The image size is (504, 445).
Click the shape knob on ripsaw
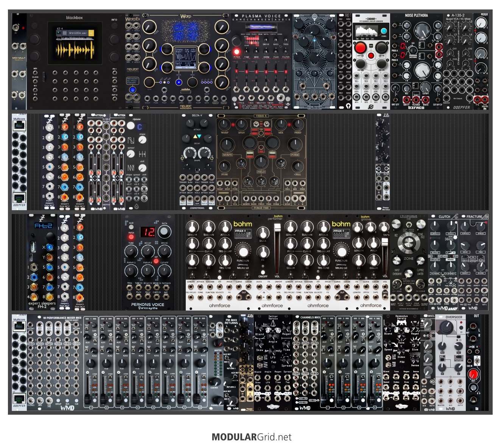pos(142,140)
